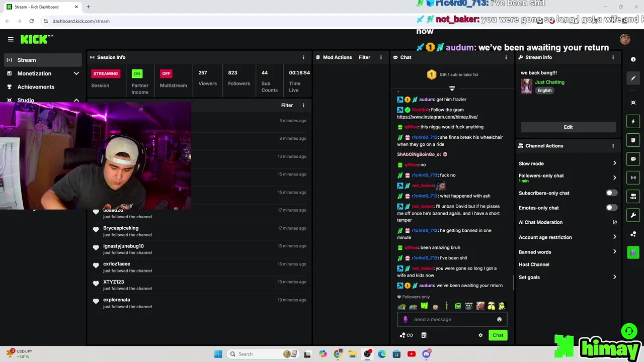The height and width of the screenshot is (362, 644).
Task: Open a new browser tab
Action: [x=88, y=7]
